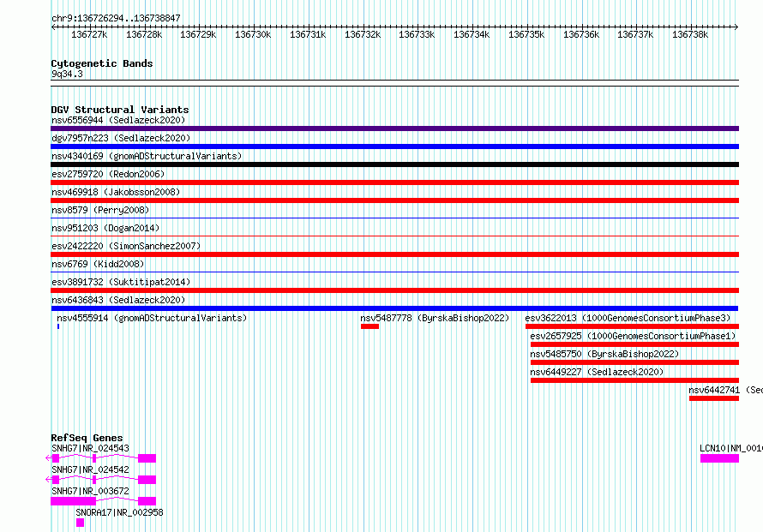Click the red esv3622013 variant bar
The width and height of the screenshot is (763, 532).
pyautogui.click(x=632, y=326)
